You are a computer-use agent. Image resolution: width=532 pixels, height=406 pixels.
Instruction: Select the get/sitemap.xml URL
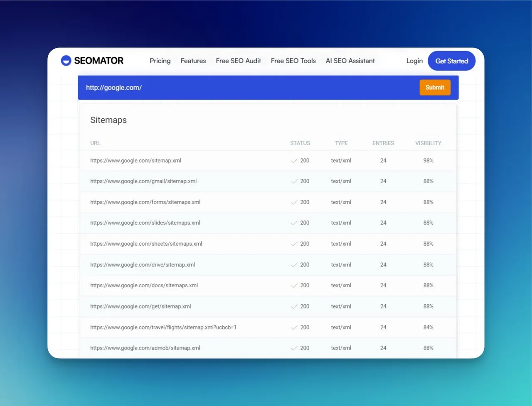pos(140,306)
